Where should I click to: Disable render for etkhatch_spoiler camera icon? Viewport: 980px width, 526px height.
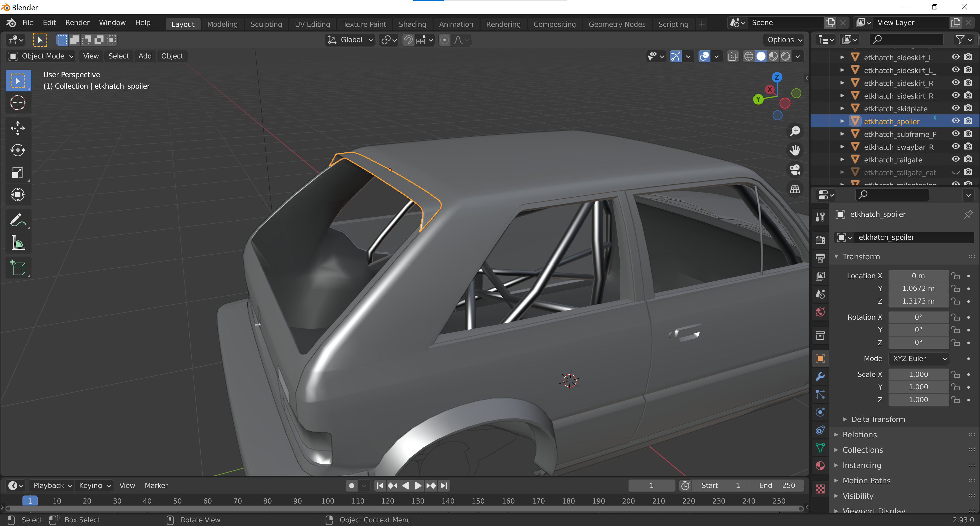point(968,121)
